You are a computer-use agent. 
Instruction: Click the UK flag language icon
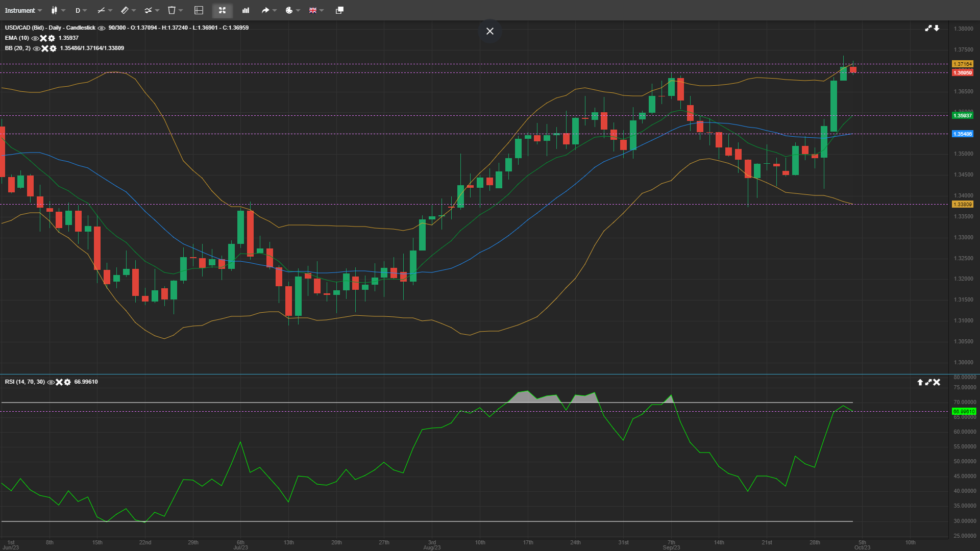point(313,10)
